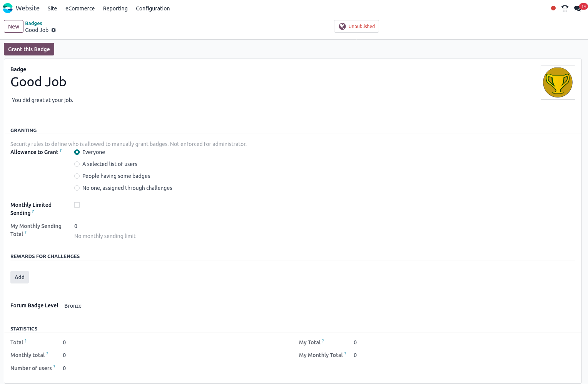Click the help mark beside Monthly Limited Sending

pyautogui.click(x=33, y=211)
